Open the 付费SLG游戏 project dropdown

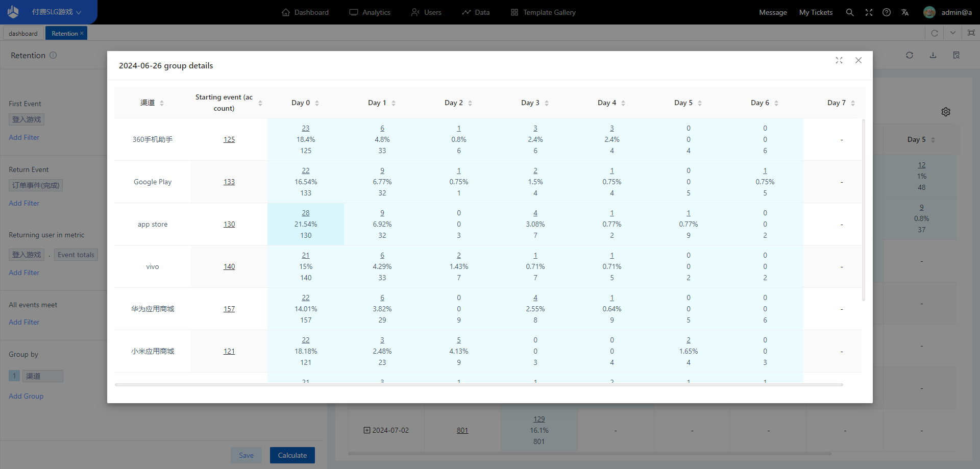pos(56,12)
